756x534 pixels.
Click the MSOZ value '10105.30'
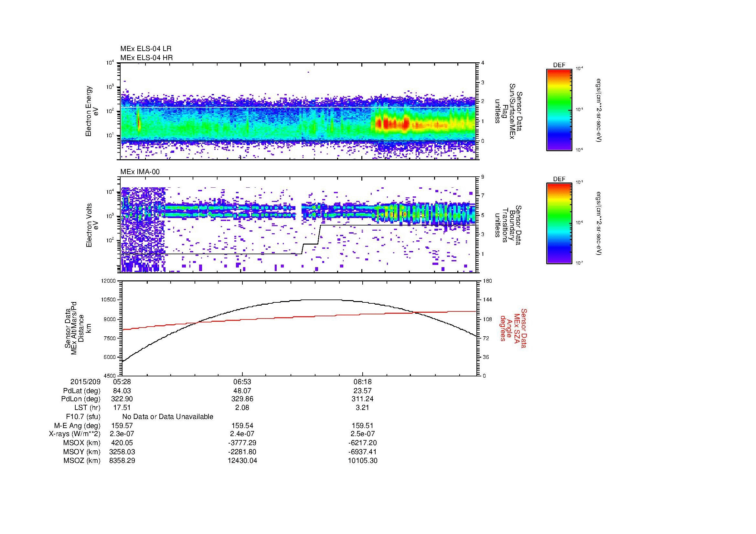[x=363, y=461]
